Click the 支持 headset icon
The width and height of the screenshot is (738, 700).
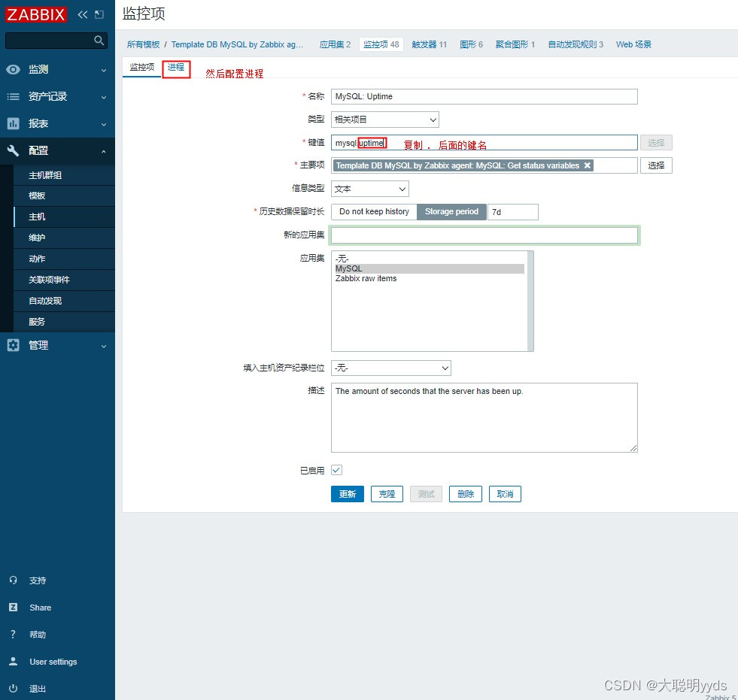(x=14, y=580)
